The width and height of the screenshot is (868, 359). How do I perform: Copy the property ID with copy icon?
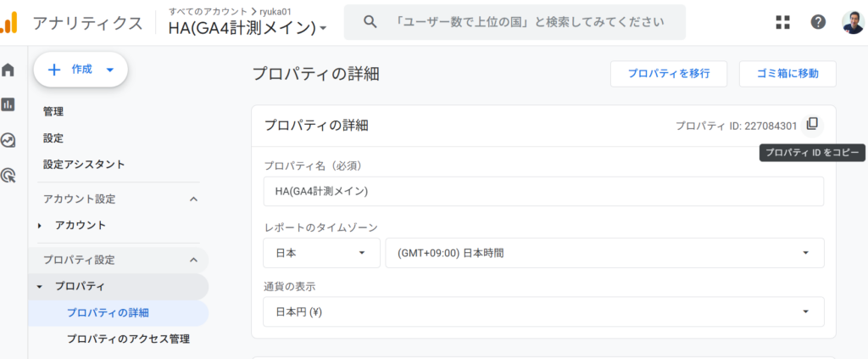point(812,125)
